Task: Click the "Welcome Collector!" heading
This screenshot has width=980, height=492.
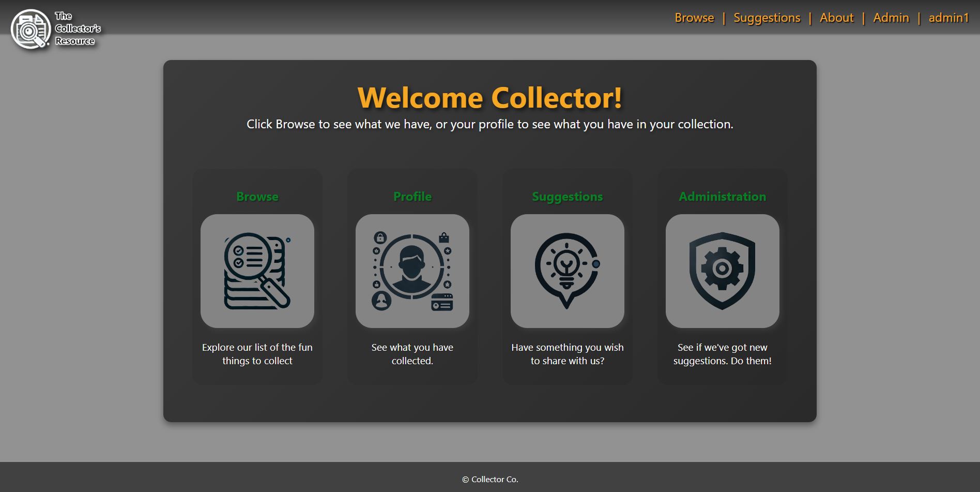Action: coord(489,98)
